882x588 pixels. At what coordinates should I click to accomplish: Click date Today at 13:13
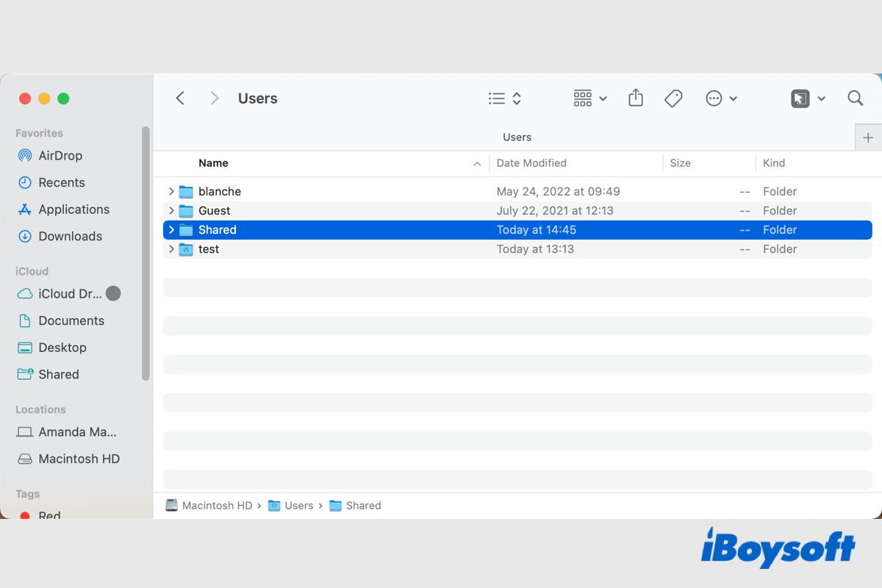[x=535, y=249]
